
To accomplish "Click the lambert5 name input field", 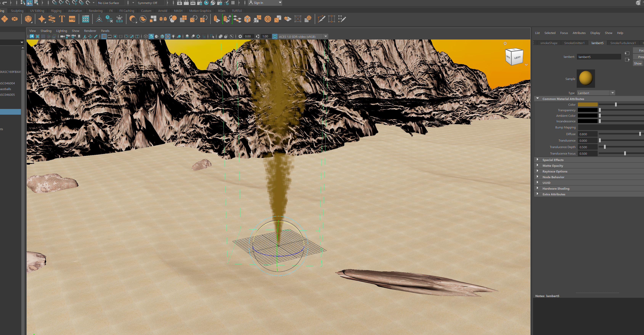I will [x=599, y=57].
